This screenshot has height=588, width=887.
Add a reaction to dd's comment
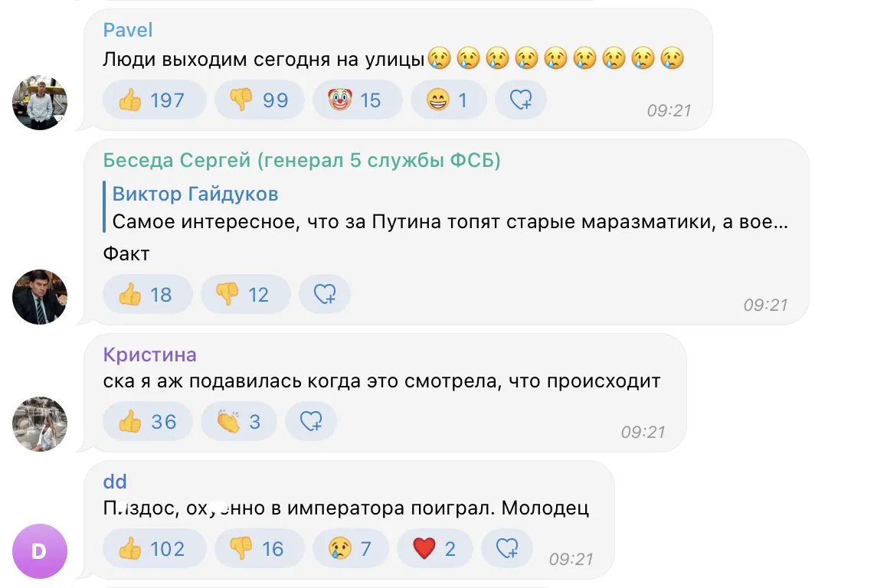(x=506, y=548)
